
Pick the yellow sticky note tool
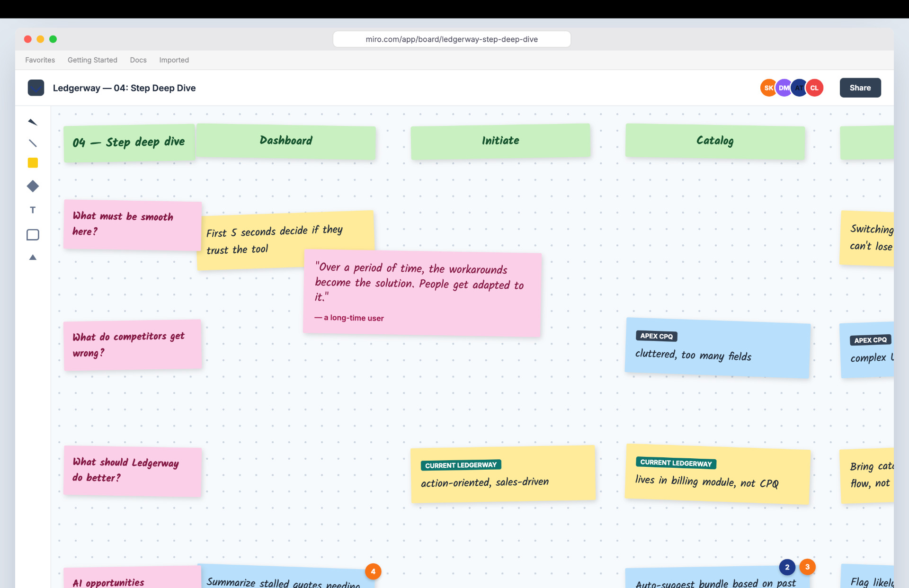tap(33, 163)
